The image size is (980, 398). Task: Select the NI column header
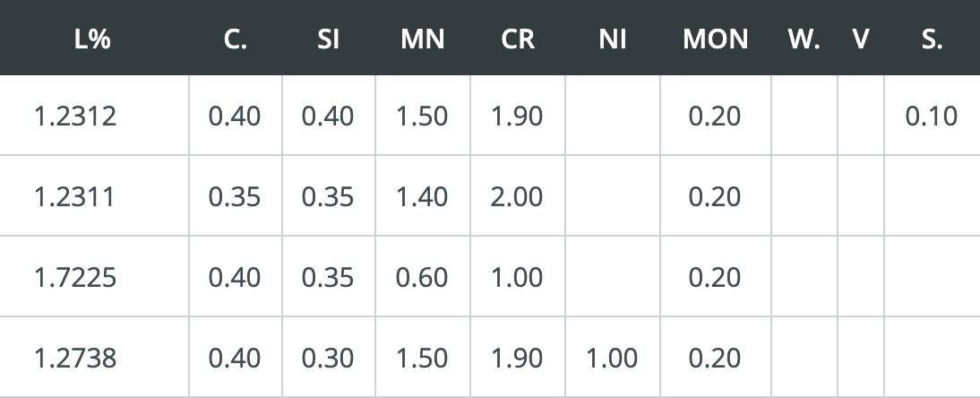[x=613, y=39]
